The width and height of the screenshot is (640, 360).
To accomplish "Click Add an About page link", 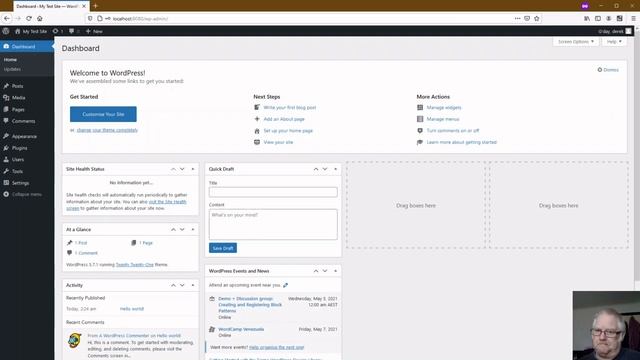I will tap(284, 119).
